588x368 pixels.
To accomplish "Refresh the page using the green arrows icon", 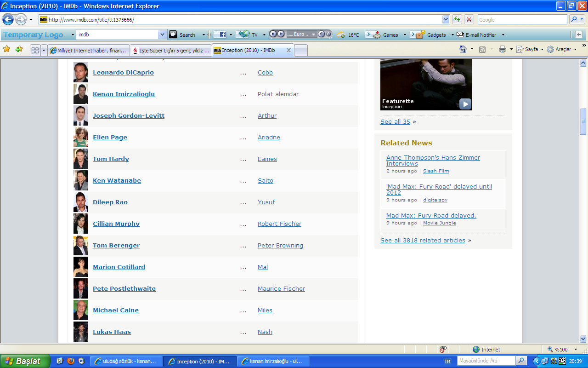I will pos(457,19).
